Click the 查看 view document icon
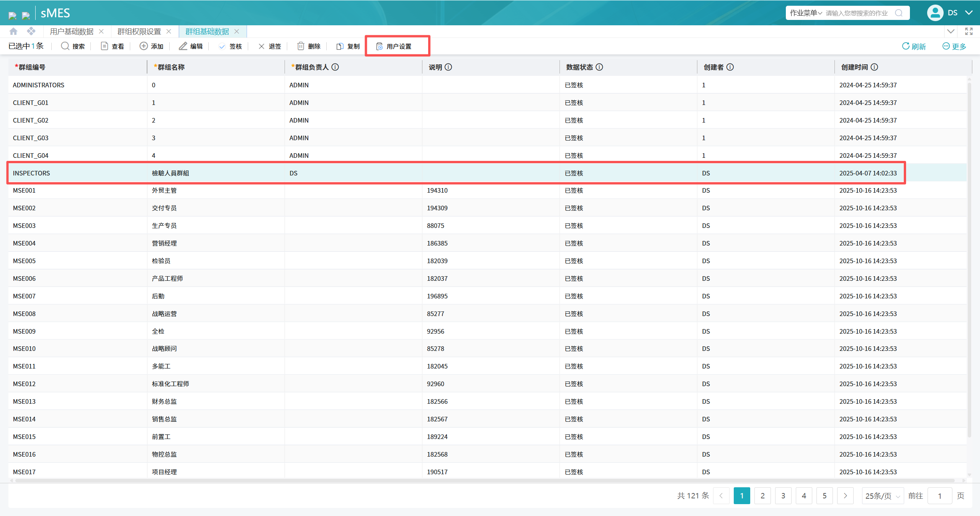980x516 pixels. 104,46
